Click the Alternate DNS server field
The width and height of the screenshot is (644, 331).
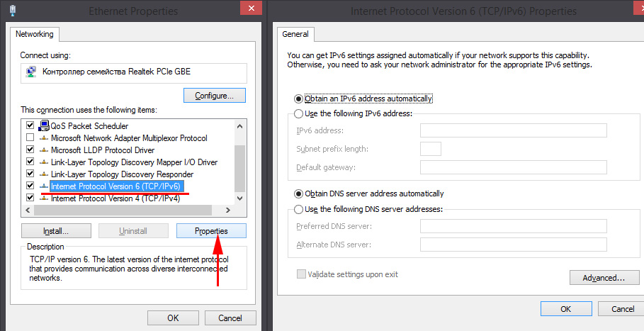click(514, 245)
